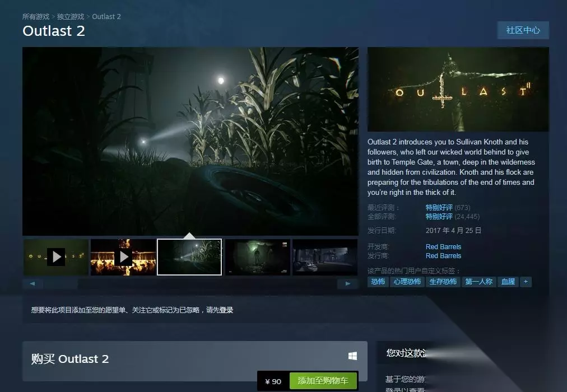The height and width of the screenshot is (392, 567).
Task: Open the 社区中心 community hub
Action: coord(523,30)
